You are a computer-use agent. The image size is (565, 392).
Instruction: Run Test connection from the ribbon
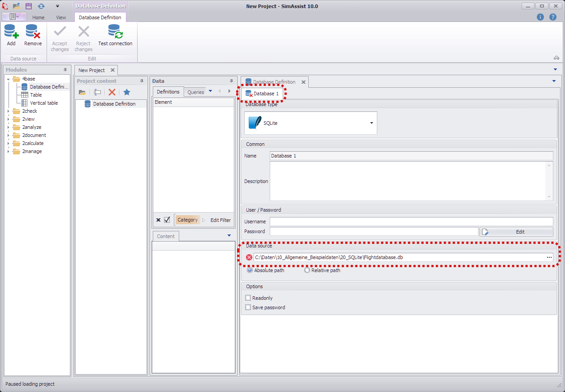click(115, 33)
